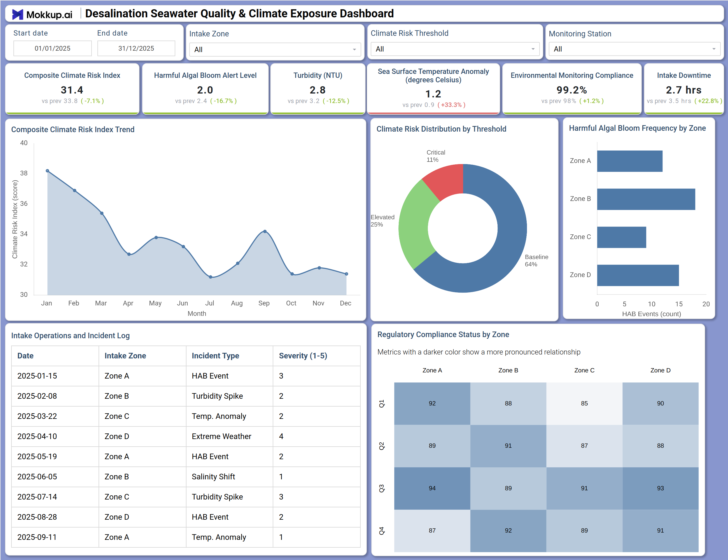Viewport: 728px width, 560px height.
Task: Click the Intake Operations and Incident Log title
Action: pyautogui.click(x=70, y=336)
